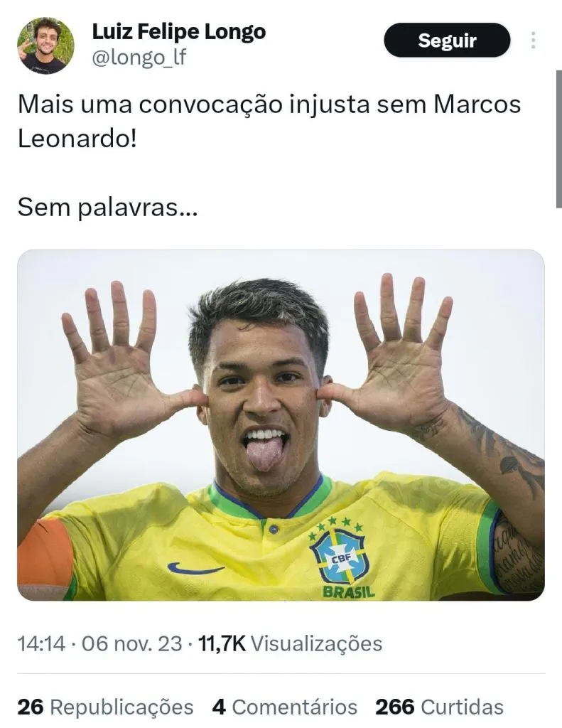Viewport: 562px width, 728px height.
Task: Open the 4 Comentários count
Action: [284, 707]
